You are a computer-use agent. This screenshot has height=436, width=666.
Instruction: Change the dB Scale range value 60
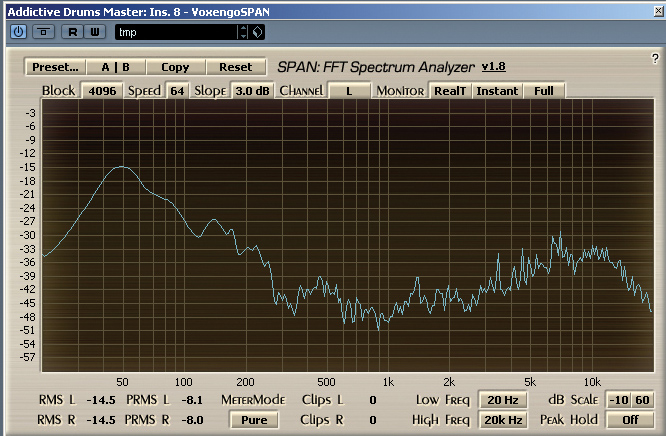point(642,400)
